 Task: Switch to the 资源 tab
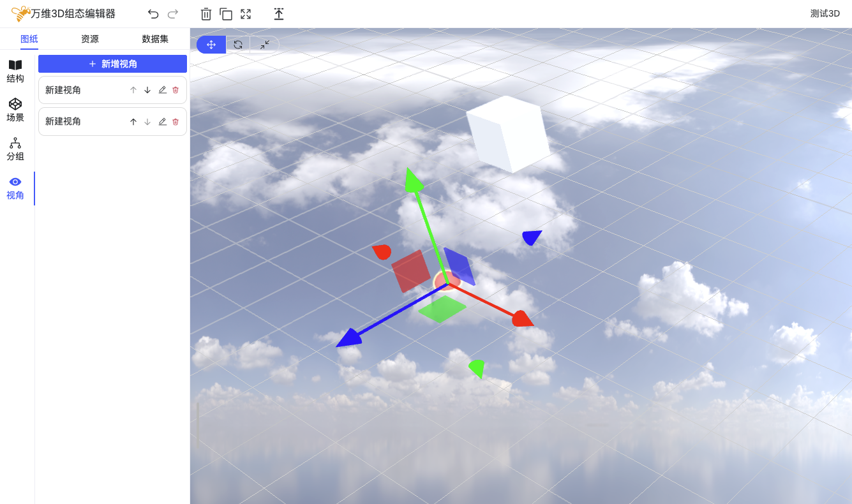point(90,39)
